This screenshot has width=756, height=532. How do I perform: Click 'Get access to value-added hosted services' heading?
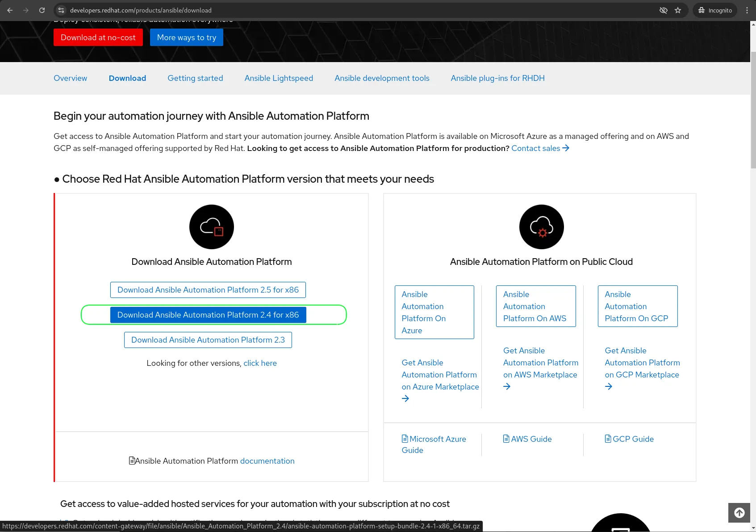tap(255, 504)
